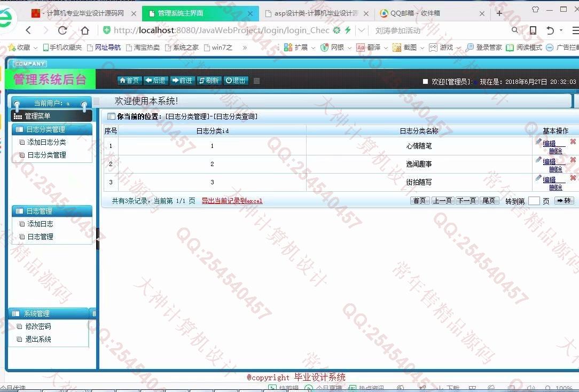This screenshot has height=392, width=579.
Task: Click 管理菜单 header
Action: pos(51,116)
